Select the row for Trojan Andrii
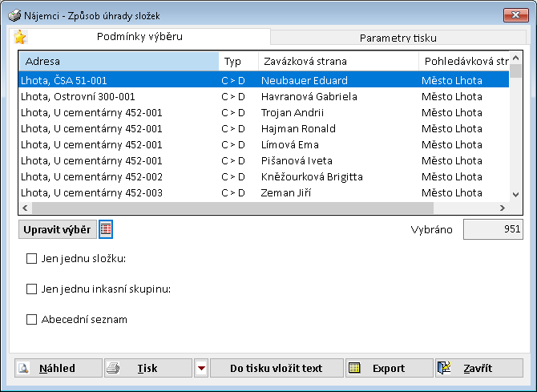The height and width of the screenshot is (392, 537). [x=263, y=112]
